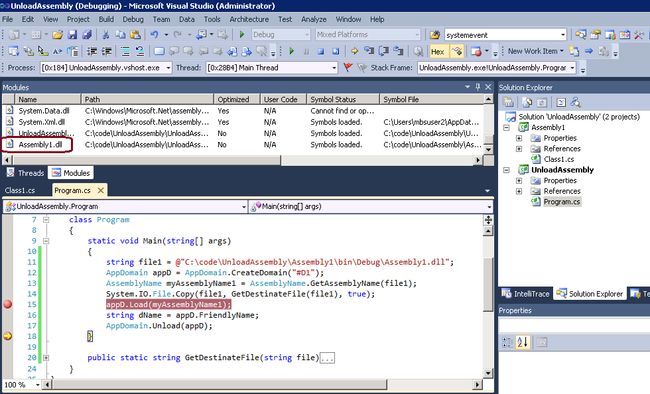The image size is (650, 394).
Task: Open the 100 % zoom dropdown
Action: point(38,385)
